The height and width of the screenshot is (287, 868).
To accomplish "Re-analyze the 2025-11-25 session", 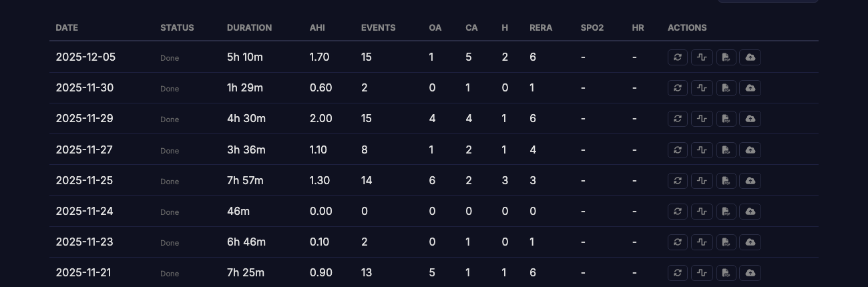I will (678, 180).
